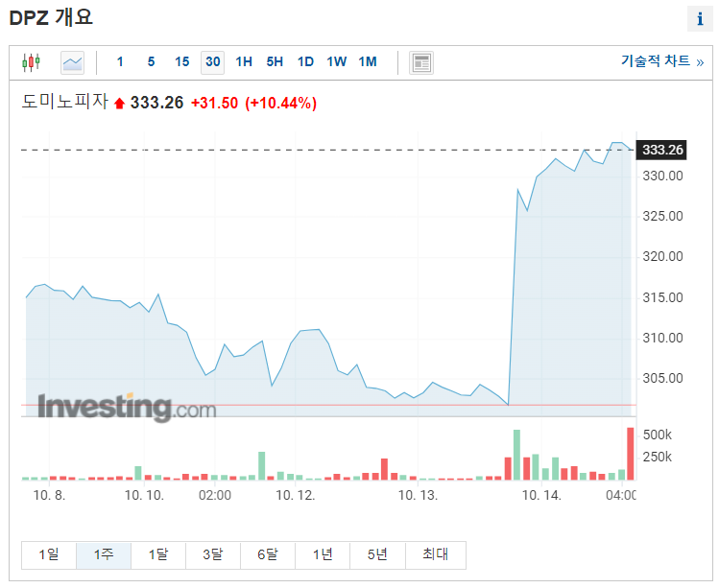Select the 1주 range tab

[104, 555]
